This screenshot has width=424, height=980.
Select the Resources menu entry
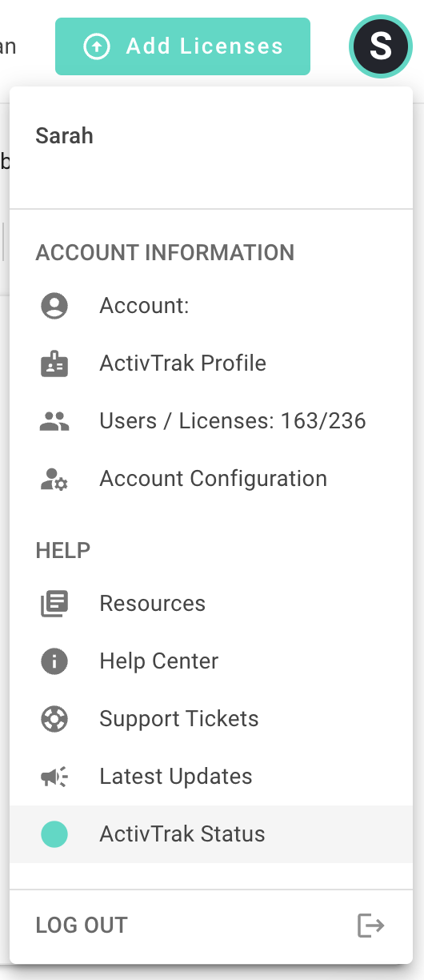[211, 604]
